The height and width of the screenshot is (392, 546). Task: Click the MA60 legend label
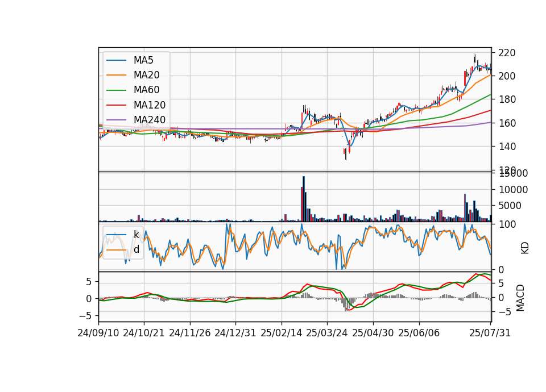146,90
